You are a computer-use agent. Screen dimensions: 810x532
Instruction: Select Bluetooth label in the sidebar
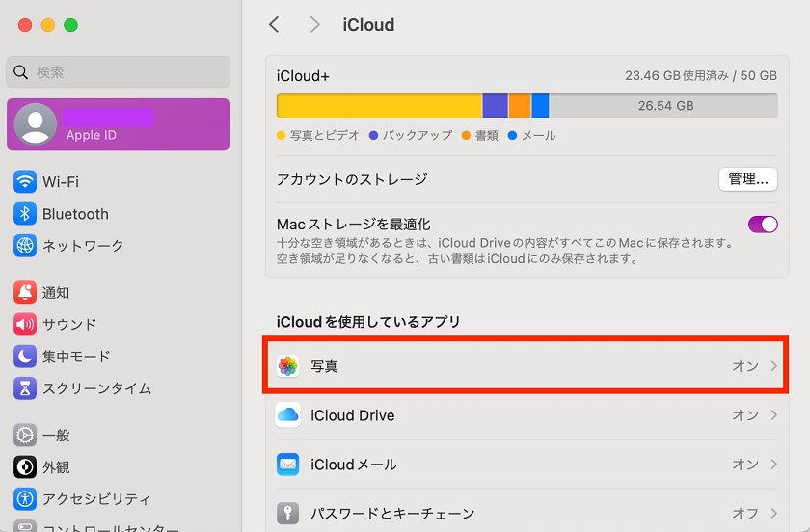pos(75,214)
